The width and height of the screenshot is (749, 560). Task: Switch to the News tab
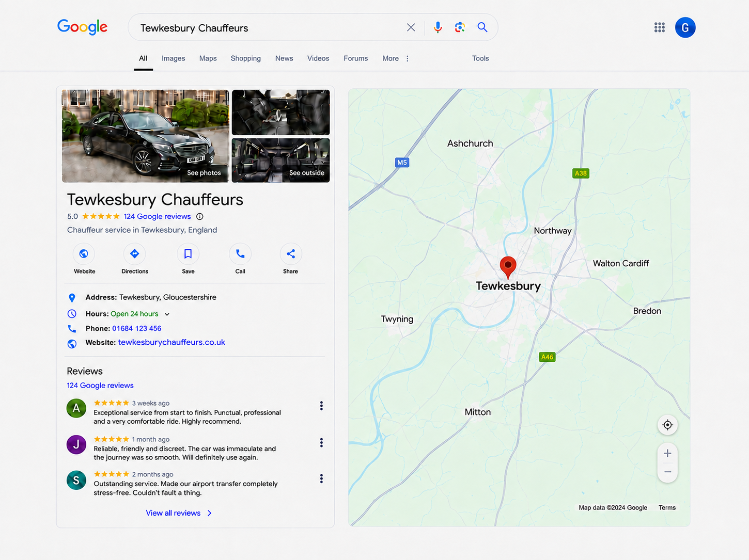point(284,58)
